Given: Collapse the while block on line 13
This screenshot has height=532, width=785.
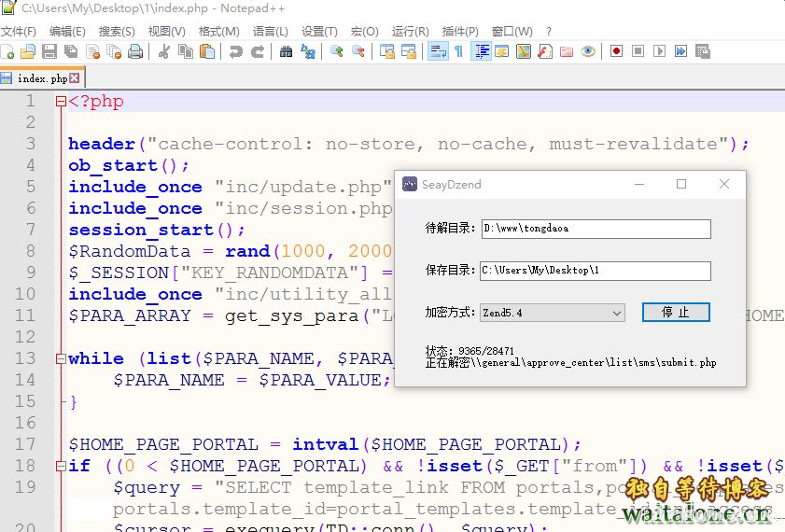Looking at the screenshot, I should (x=61, y=358).
